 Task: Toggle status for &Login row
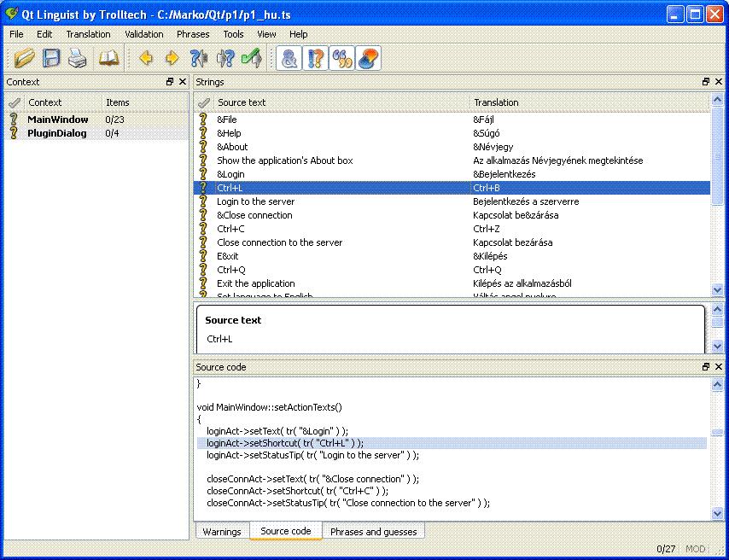[203, 174]
